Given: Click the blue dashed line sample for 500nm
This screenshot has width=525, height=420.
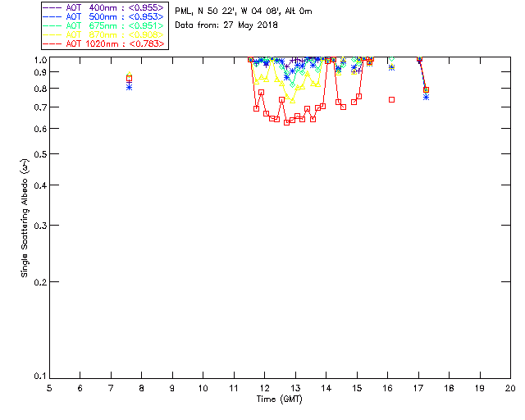Looking at the screenshot, I should (x=52, y=16).
